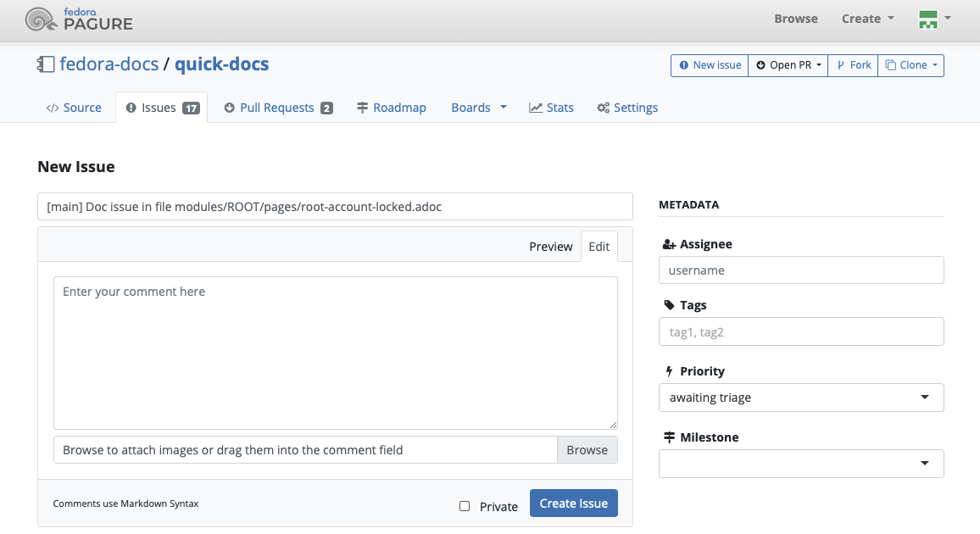This screenshot has width=980, height=534.
Task: Click the Fedora Pagure logo
Action: point(79,19)
